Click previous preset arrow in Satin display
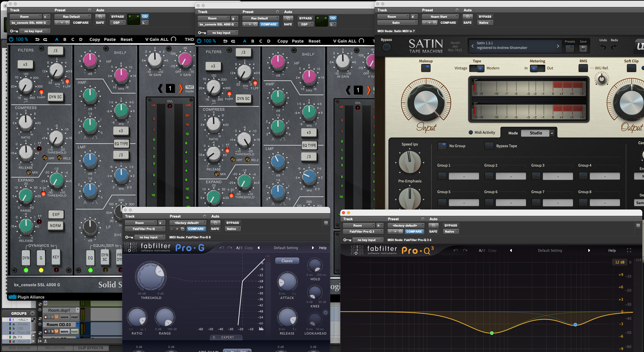 473,46
